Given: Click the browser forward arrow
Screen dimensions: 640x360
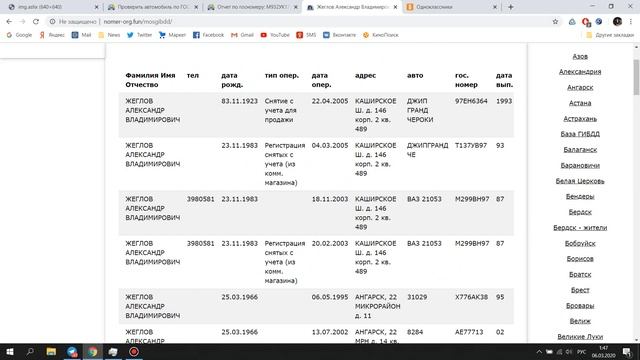Looking at the screenshot, I should pyautogui.click(x=22, y=22).
